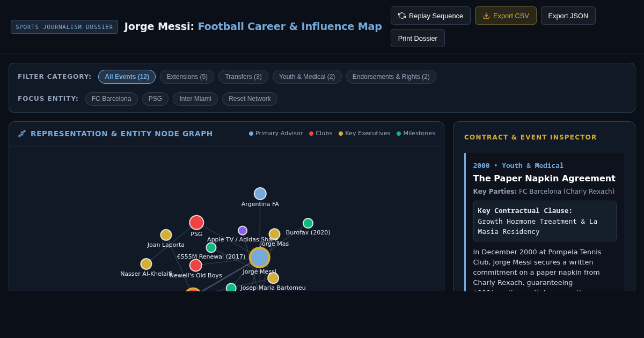
Task: Click the node graph icon in panel header
Action: pos(22,134)
